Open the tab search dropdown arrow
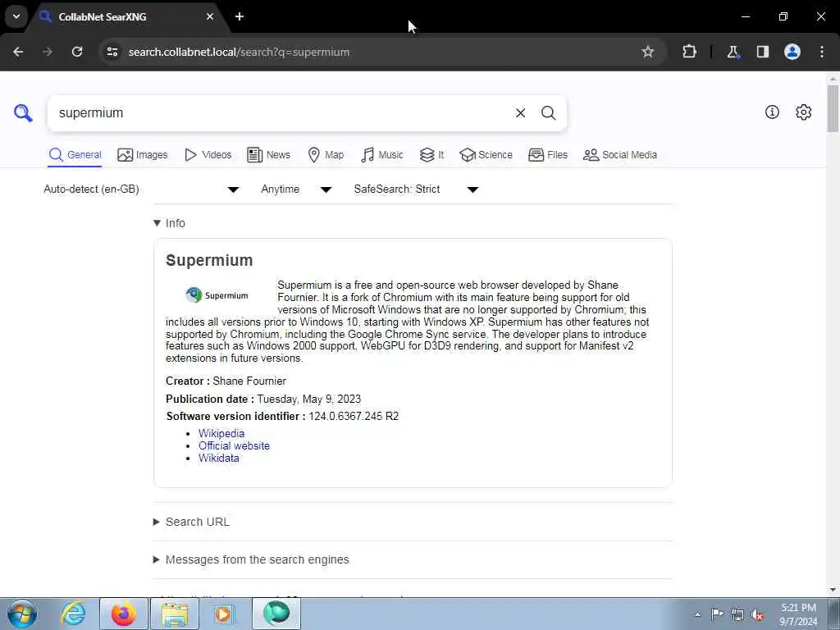The image size is (840, 630). tap(16, 16)
